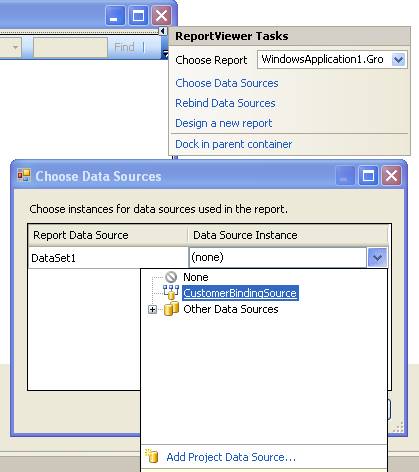Click the CustomerBindingSource binding icon
Image resolution: width=419 pixels, height=472 pixels.
pos(171,292)
